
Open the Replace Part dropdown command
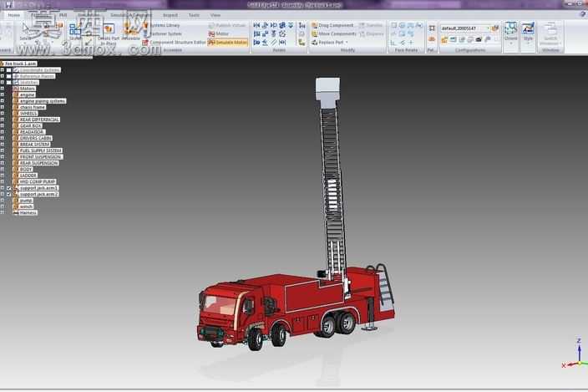tap(330, 43)
